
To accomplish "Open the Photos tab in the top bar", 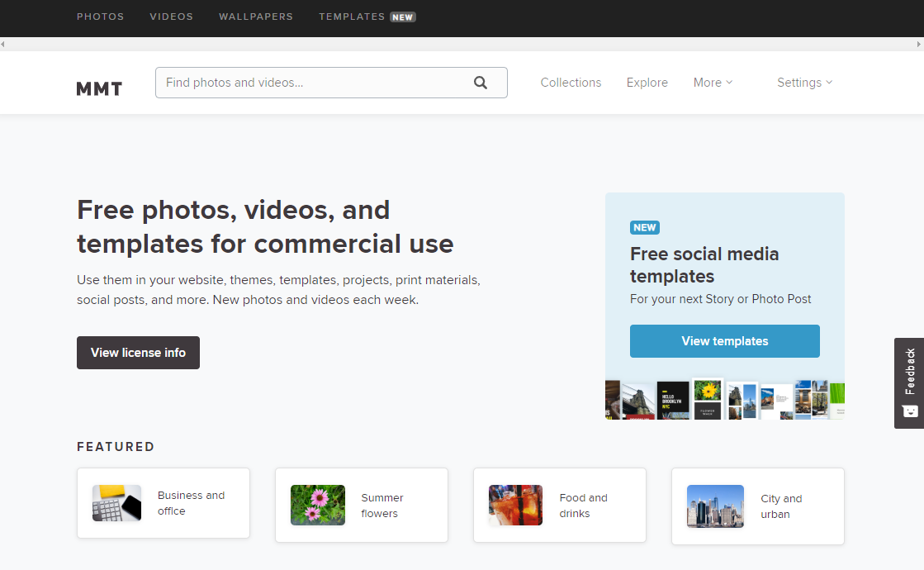I will (x=100, y=17).
